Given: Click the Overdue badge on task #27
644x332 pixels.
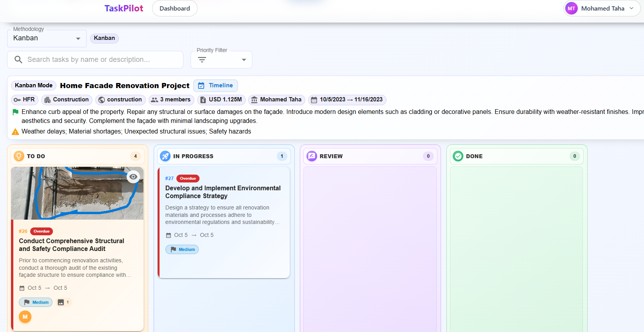Looking at the screenshot, I should pos(188,179).
